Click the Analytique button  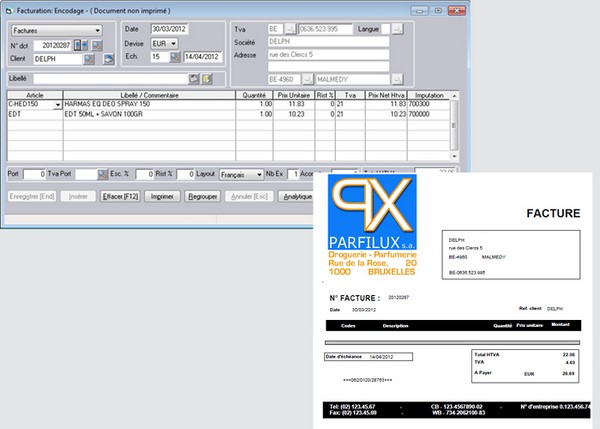[297, 196]
